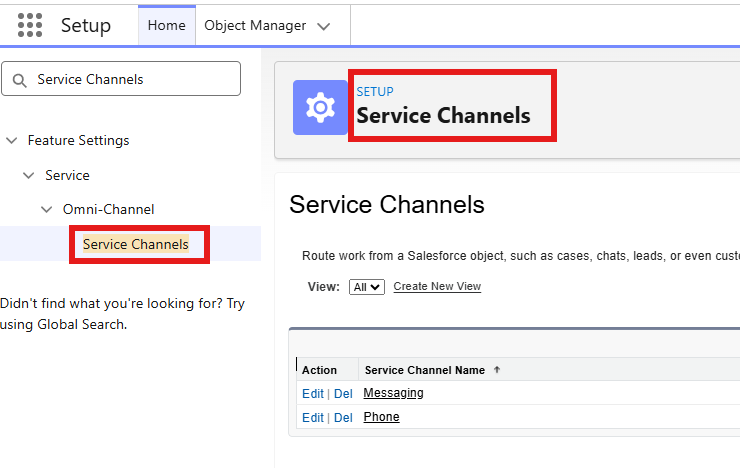Click the Feature Settings label
Screen dimensions: 740x468
[x=78, y=141]
